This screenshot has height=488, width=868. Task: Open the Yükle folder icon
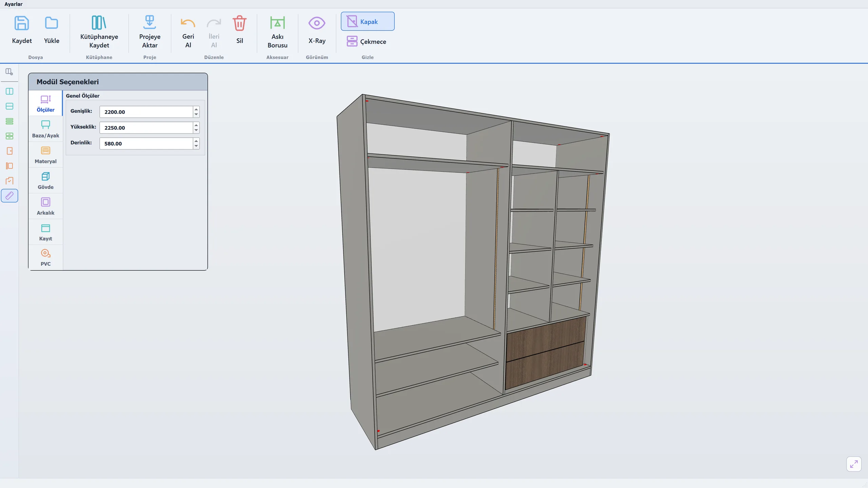click(x=52, y=23)
